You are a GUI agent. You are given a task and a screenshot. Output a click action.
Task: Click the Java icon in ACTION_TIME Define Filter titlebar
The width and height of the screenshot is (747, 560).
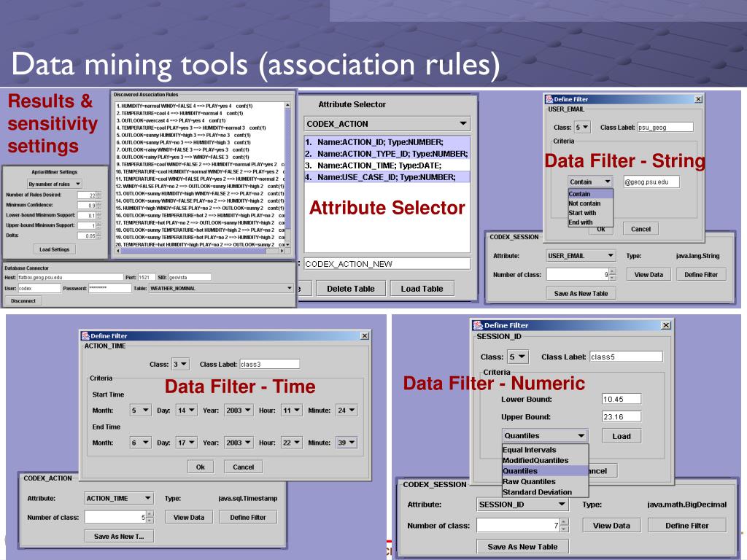[x=85, y=335]
